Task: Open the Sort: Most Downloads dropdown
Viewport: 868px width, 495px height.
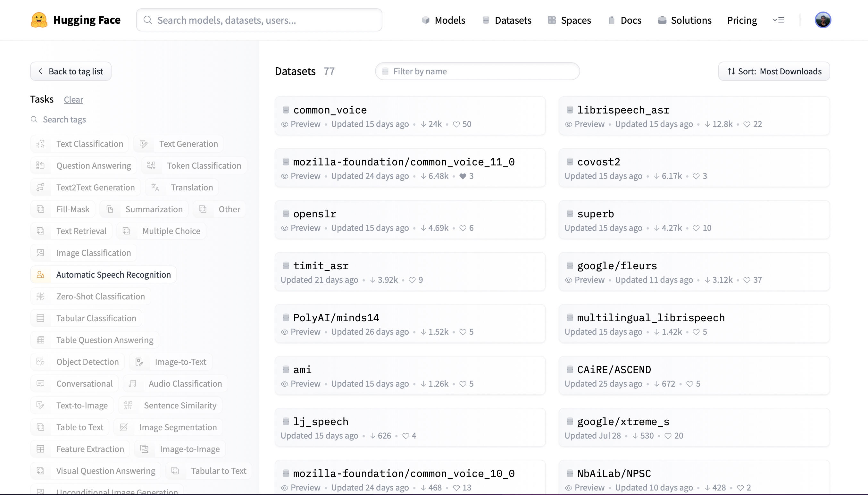Action: (774, 71)
